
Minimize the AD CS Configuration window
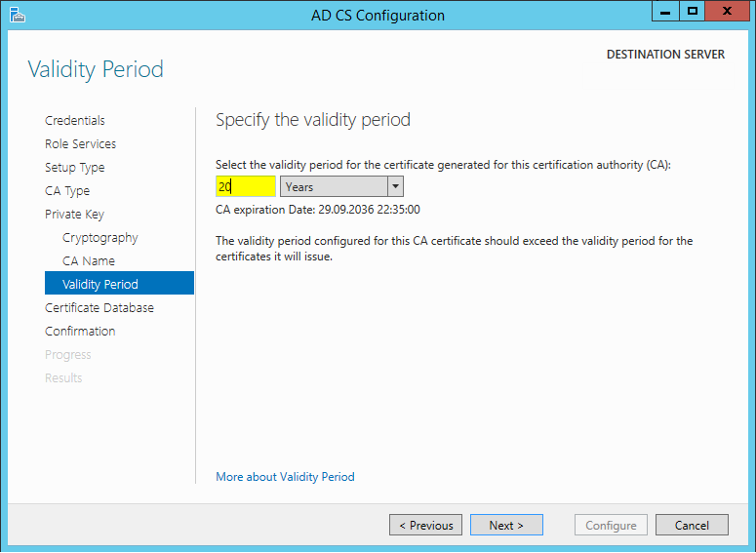click(x=665, y=12)
